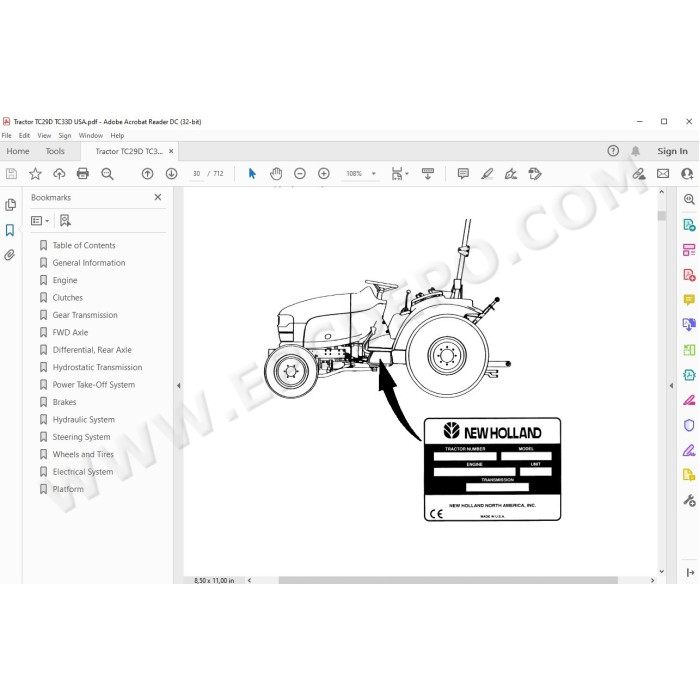Open the Edit menu

(x=24, y=135)
